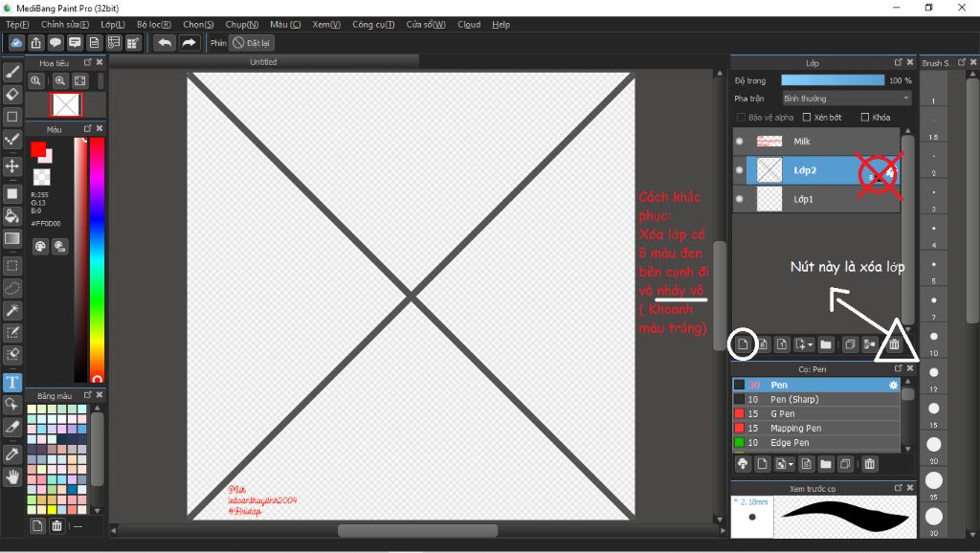Switch to the Untitled canvas tab
Image resolution: width=980 pixels, height=553 pixels.
tap(263, 62)
